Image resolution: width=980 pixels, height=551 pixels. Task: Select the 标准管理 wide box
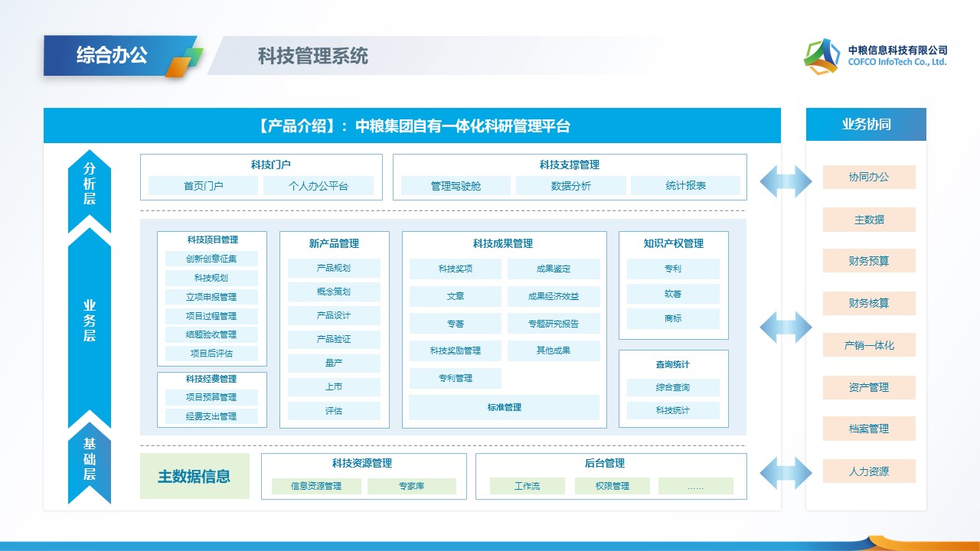tap(504, 407)
